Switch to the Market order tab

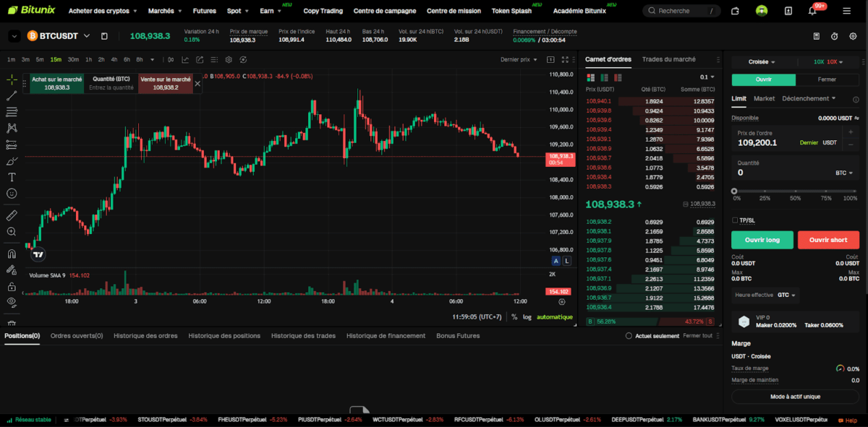764,98
